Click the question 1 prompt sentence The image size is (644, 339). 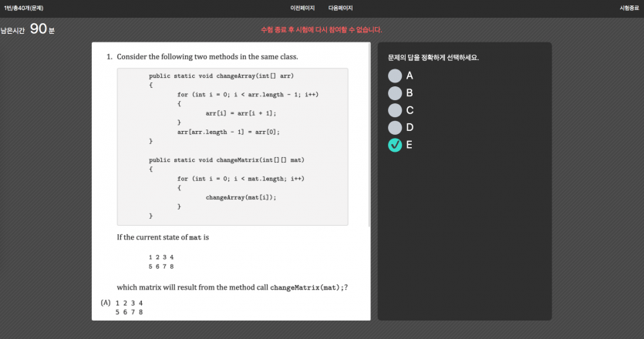point(207,57)
